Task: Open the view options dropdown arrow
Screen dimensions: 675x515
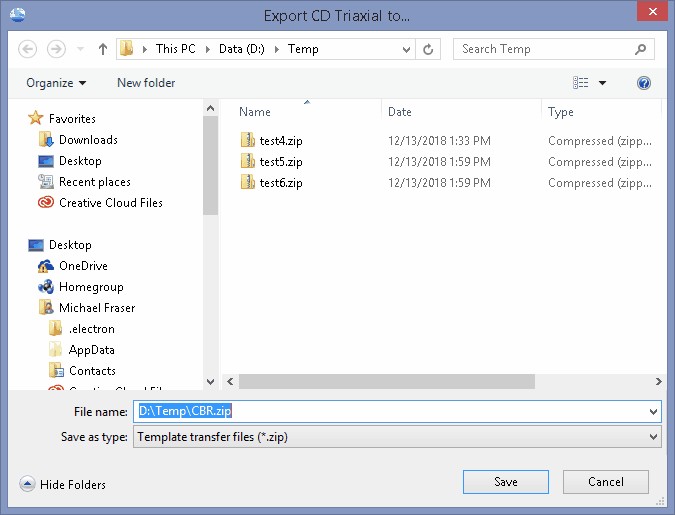Action: (x=603, y=83)
